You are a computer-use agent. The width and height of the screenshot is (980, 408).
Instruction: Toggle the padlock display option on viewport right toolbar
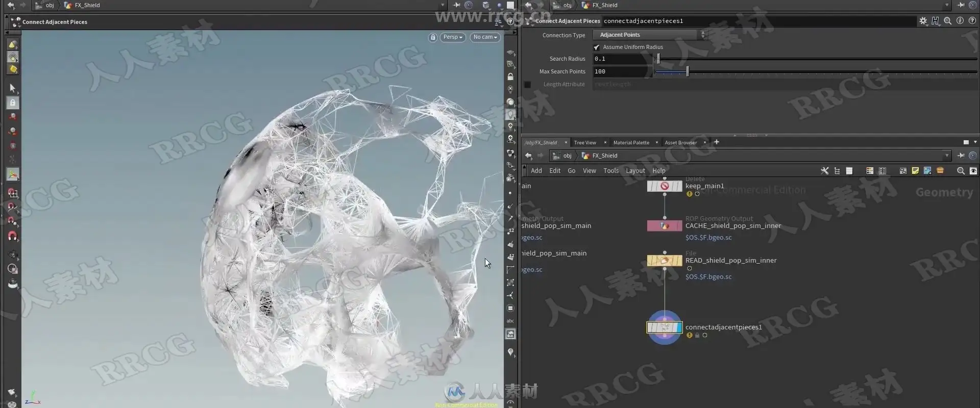coord(510,76)
